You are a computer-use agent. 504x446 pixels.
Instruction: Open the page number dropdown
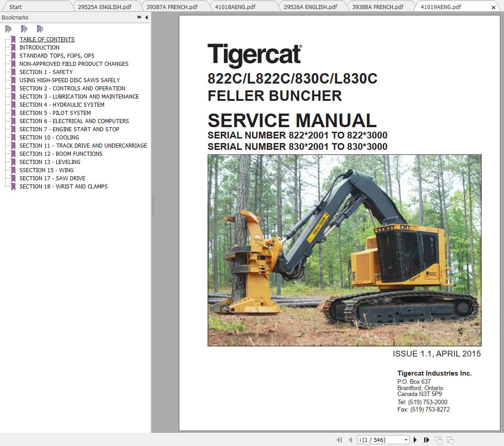[x=406, y=440]
